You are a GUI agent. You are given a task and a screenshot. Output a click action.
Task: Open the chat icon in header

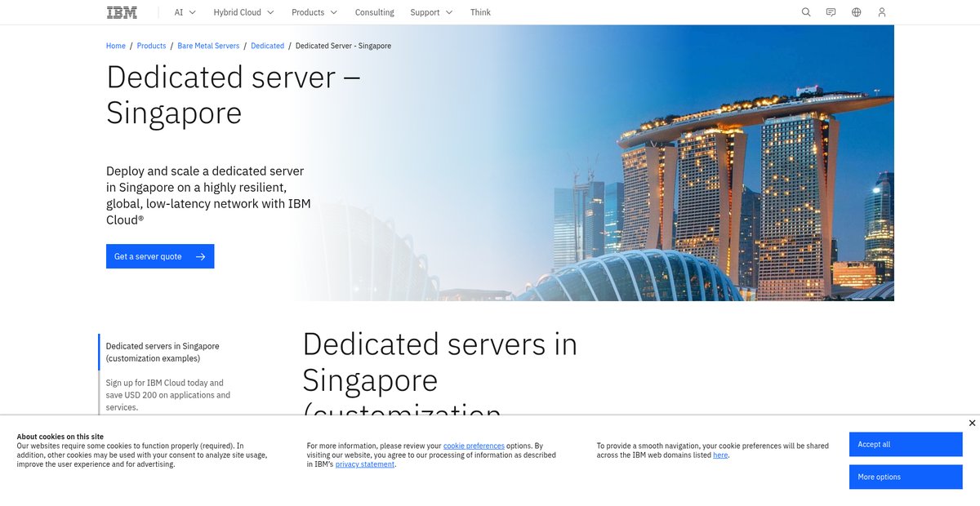pos(831,12)
